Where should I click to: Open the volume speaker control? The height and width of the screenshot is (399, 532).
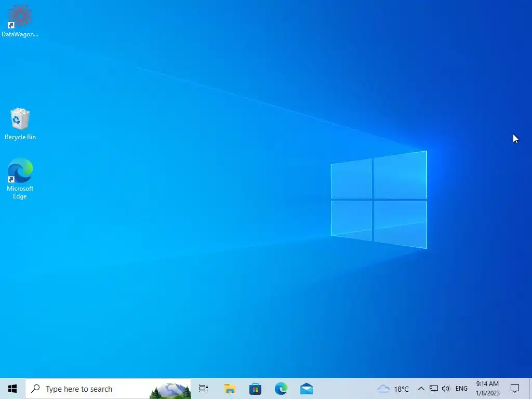tap(446, 389)
